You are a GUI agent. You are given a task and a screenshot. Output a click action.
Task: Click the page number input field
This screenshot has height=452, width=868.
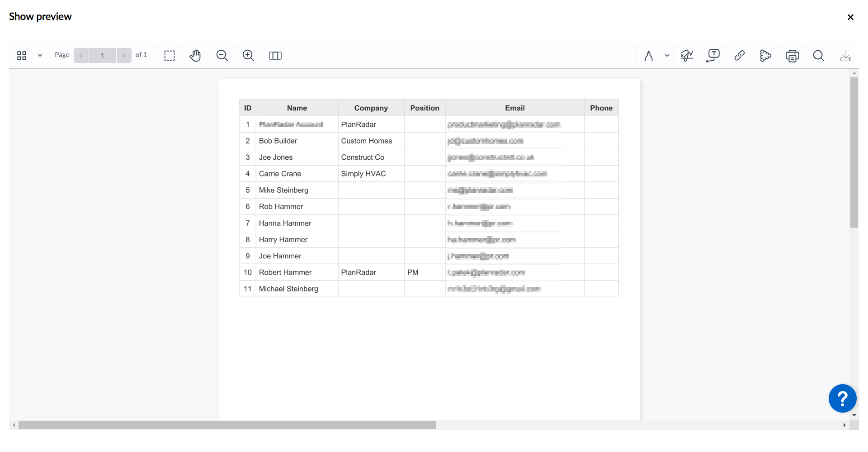(x=103, y=56)
